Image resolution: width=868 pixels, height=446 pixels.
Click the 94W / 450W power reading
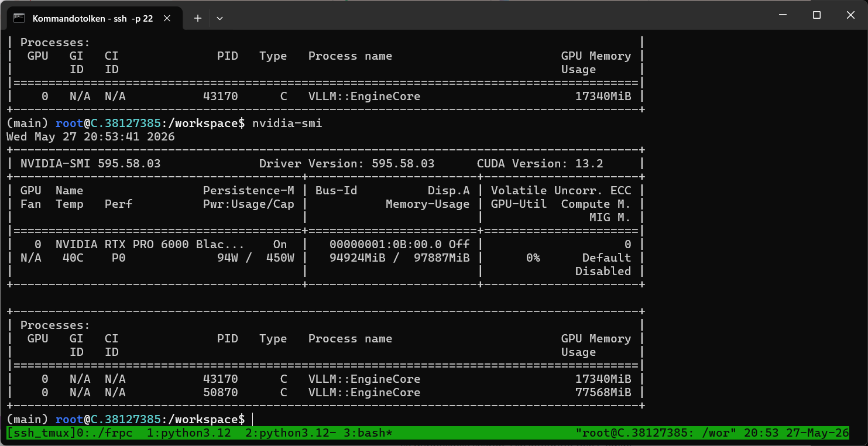pyautogui.click(x=255, y=258)
